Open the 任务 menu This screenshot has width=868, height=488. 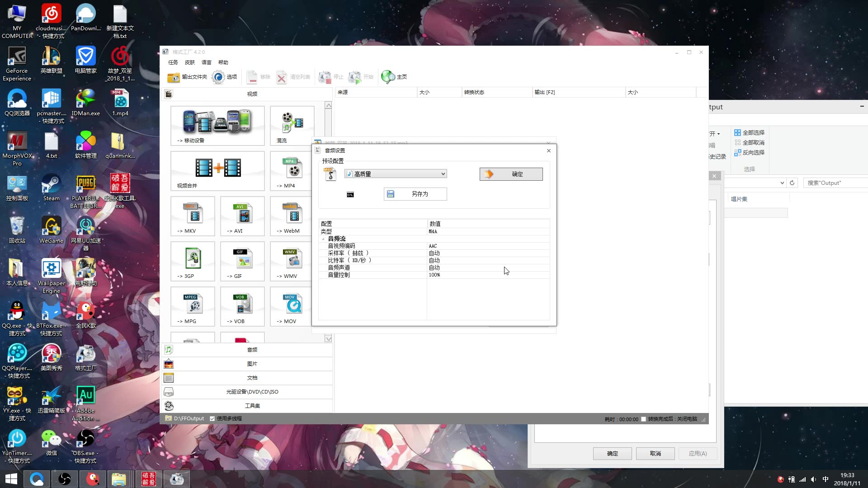[173, 62]
